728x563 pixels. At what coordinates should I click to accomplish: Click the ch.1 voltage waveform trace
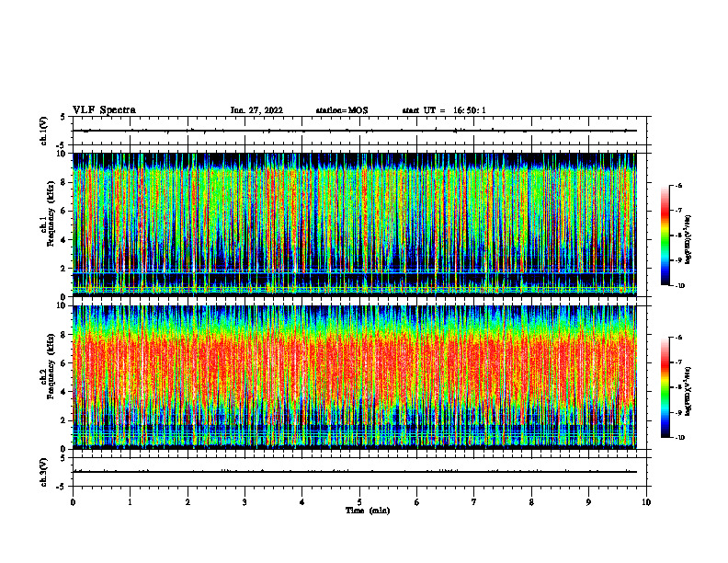click(355, 131)
